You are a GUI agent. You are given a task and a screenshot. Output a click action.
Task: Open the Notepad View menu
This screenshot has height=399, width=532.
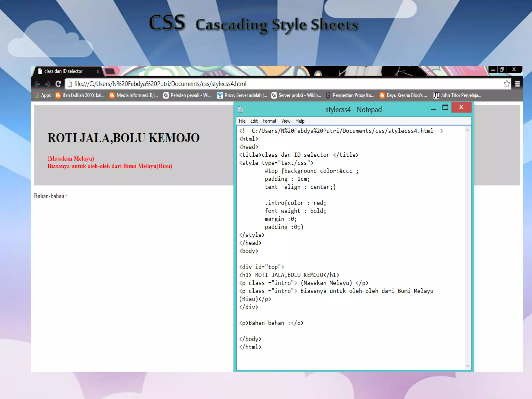[286, 121]
